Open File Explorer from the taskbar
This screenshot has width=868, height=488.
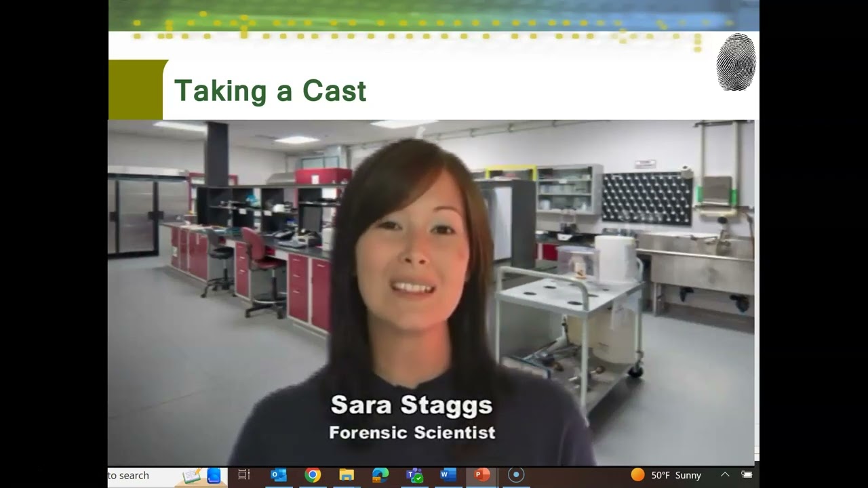pyautogui.click(x=347, y=475)
